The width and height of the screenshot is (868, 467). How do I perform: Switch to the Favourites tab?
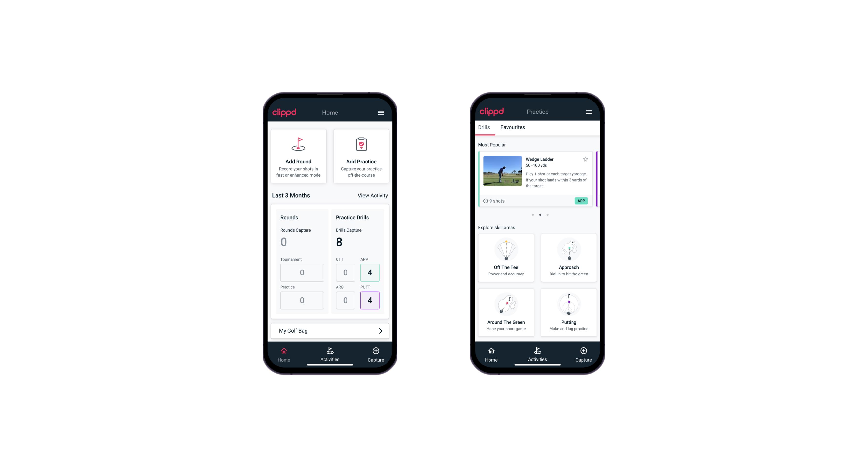click(512, 127)
